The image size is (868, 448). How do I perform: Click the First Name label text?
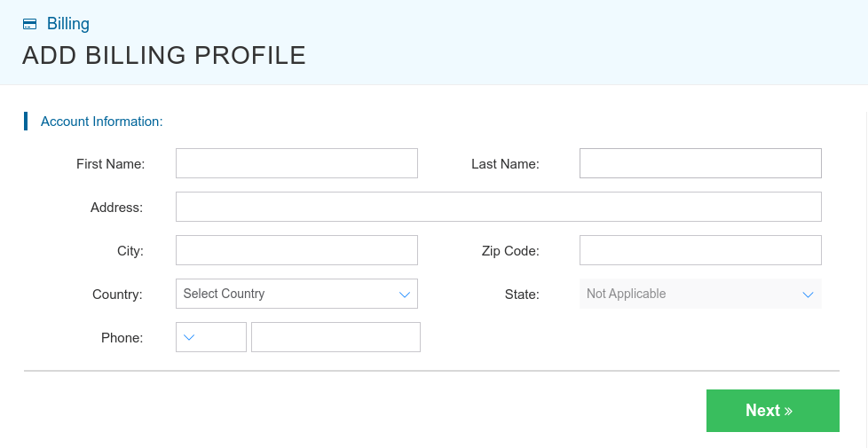[110, 164]
